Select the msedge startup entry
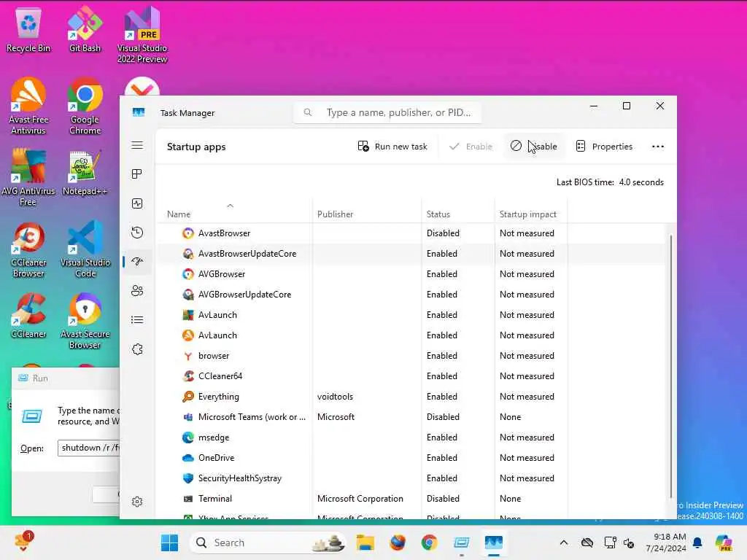Screen dimensions: 747x560 point(412,437)
